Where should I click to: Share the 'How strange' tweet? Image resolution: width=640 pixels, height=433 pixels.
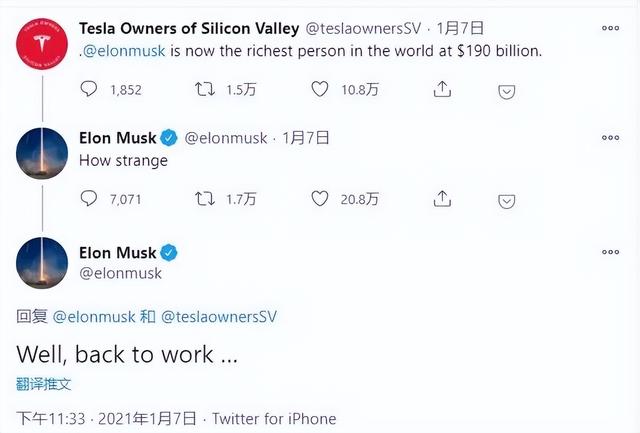[x=442, y=199]
